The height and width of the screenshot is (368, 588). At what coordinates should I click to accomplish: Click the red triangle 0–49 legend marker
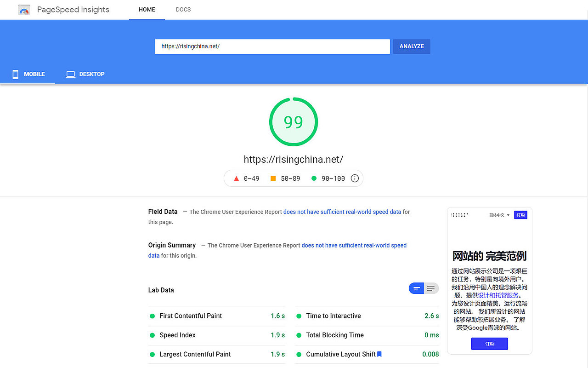coord(236,178)
